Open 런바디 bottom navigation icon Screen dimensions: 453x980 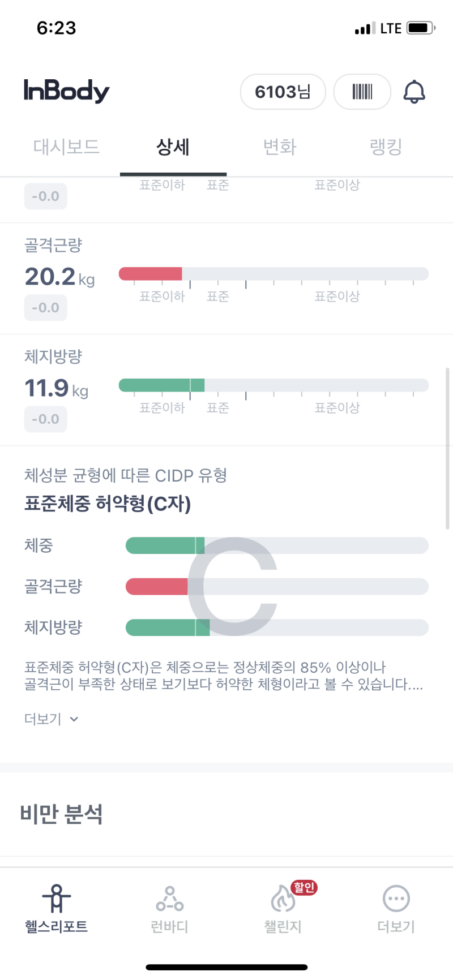[x=169, y=899]
